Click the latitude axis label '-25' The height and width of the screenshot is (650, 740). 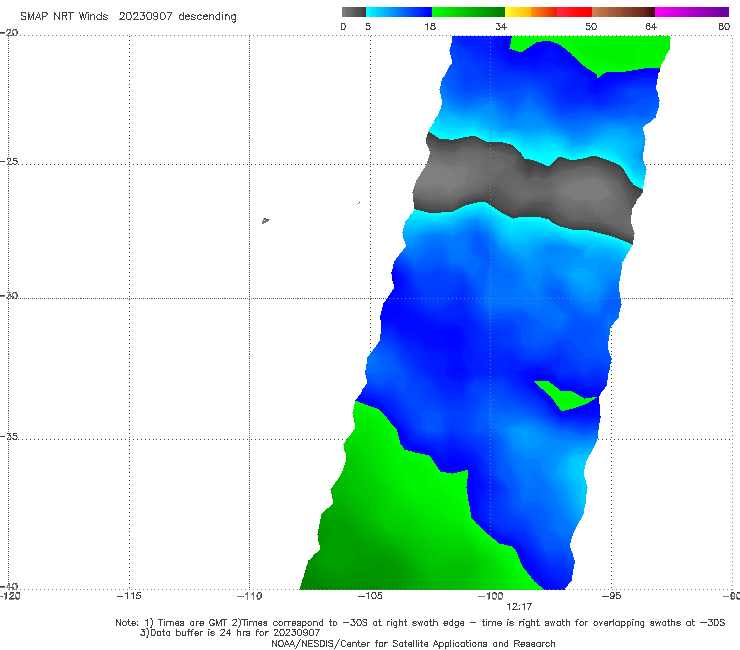[x=9, y=161]
